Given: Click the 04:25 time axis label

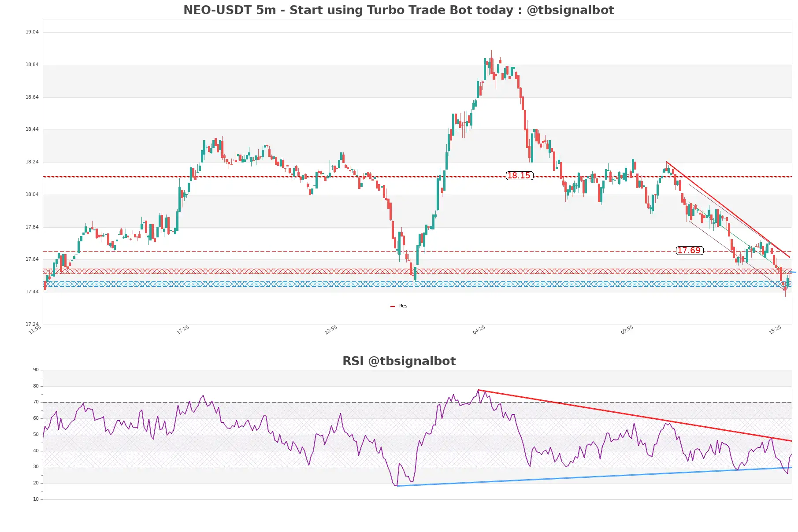Looking at the screenshot, I should pyautogui.click(x=479, y=330).
